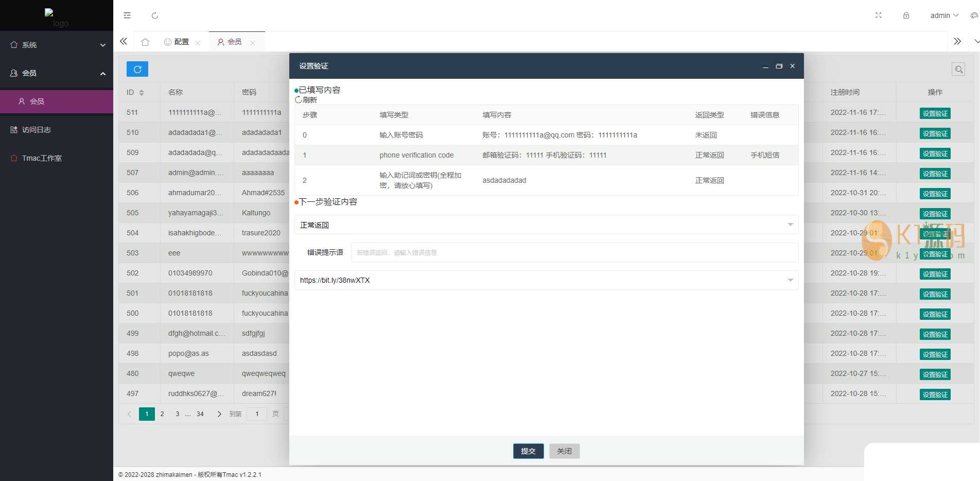Close the 设置验证 dialog with X
980x481 pixels.
(x=793, y=66)
